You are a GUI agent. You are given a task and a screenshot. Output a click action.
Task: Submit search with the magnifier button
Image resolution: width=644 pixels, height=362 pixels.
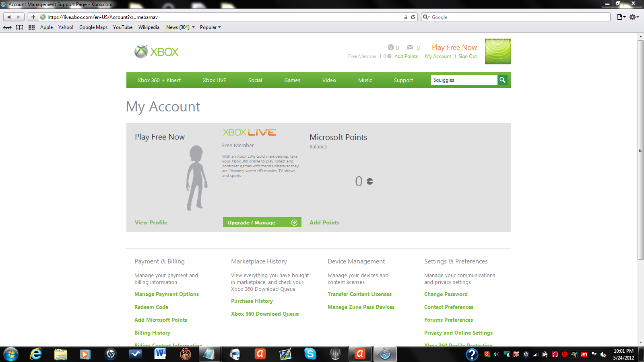pos(502,80)
